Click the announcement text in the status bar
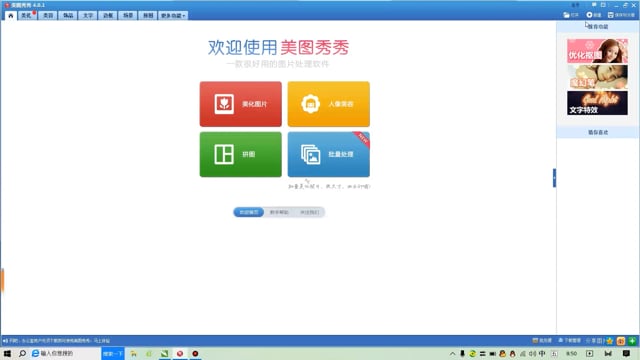This screenshot has height=360, width=640. click(60, 341)
